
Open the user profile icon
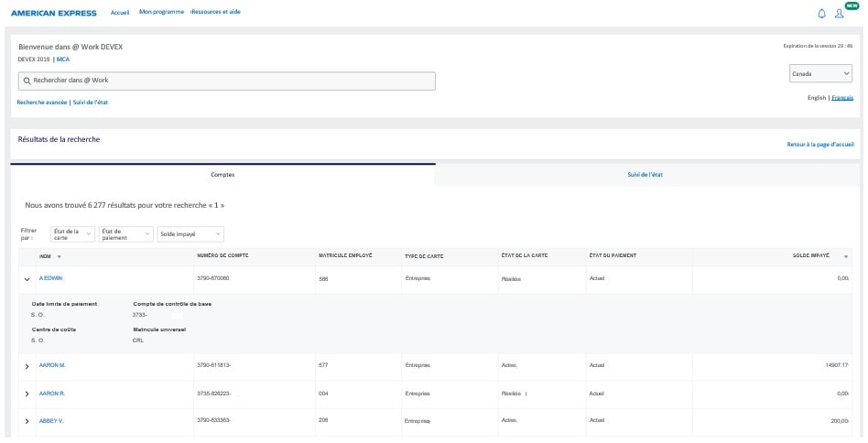839,14
